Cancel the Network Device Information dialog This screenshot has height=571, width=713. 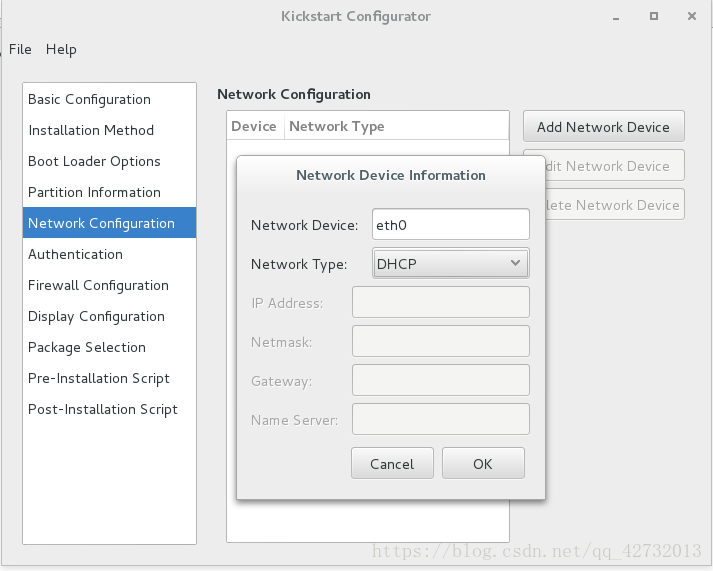tap(392, 463)
